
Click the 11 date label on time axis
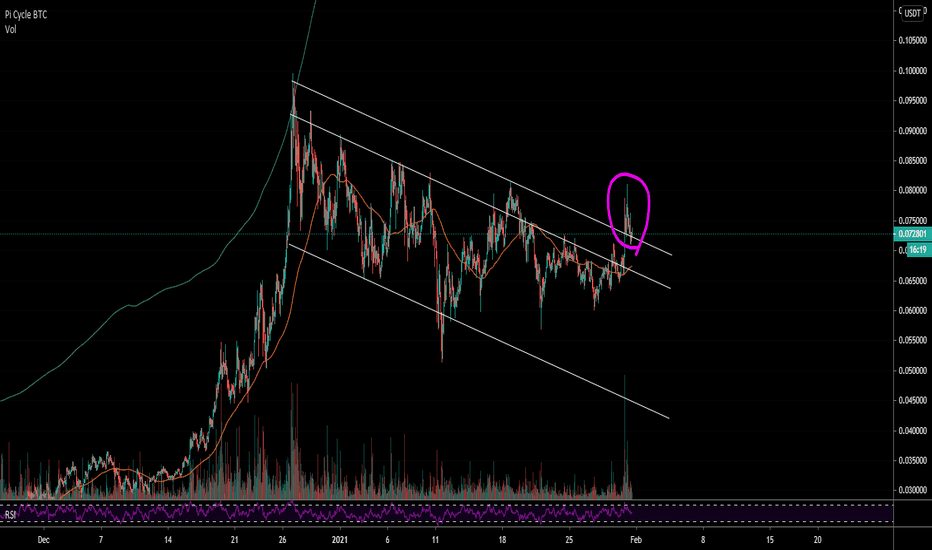click(435, 540)
